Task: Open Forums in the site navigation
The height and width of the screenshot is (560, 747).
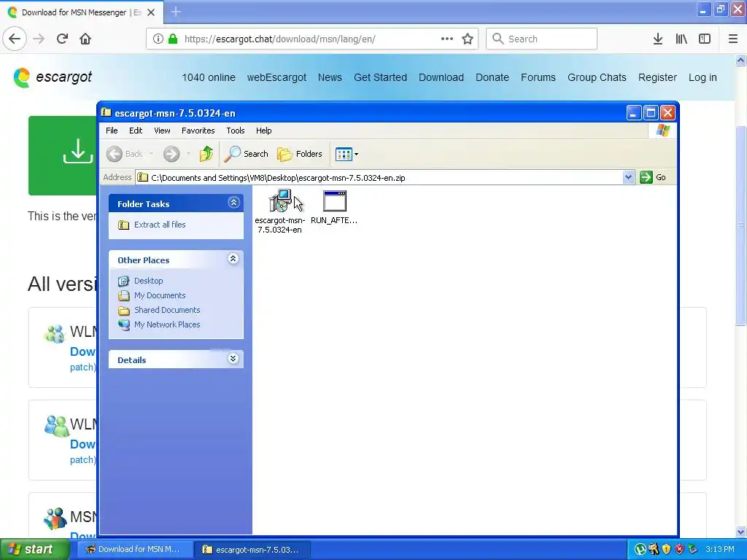Action: point(538,77)
